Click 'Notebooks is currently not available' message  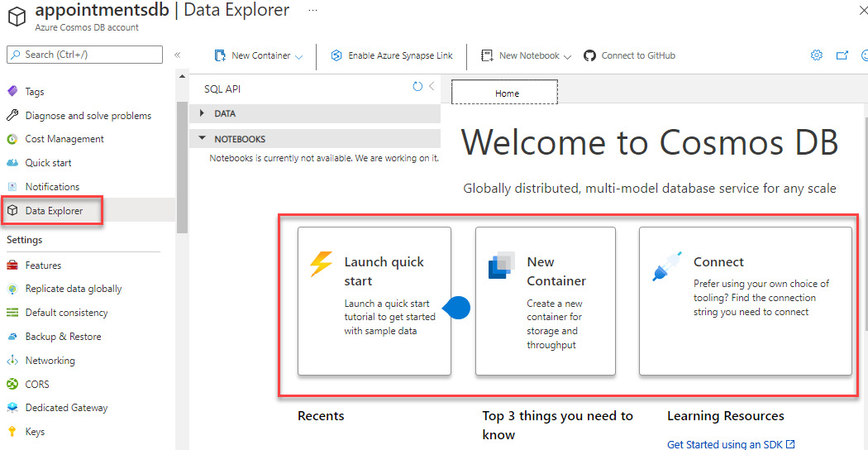point(324,159)
